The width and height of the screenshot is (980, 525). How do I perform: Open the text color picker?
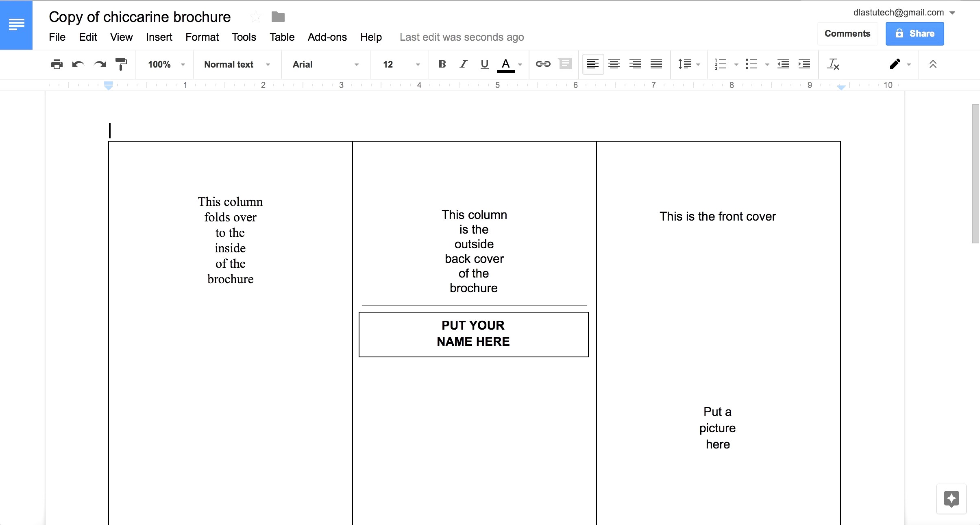pos(505,64)
